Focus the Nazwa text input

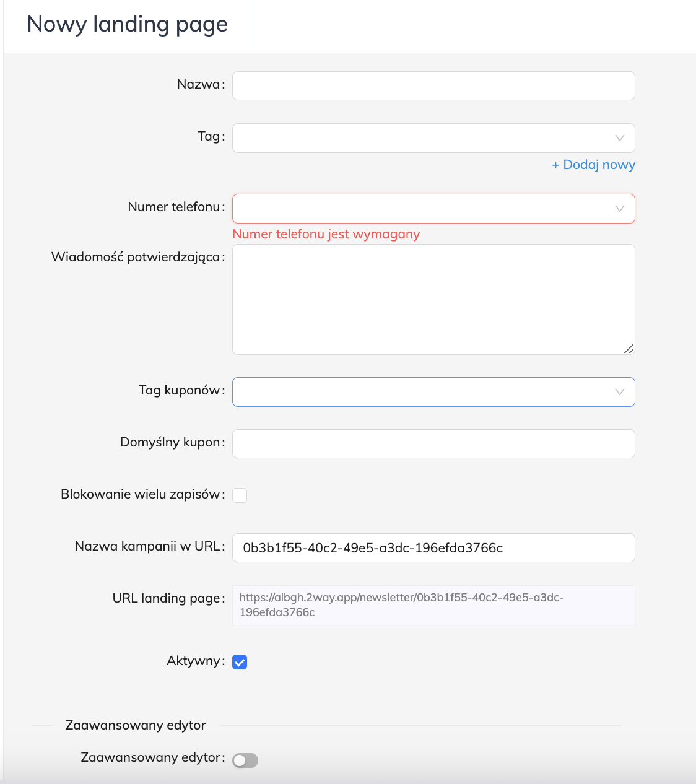433,85
